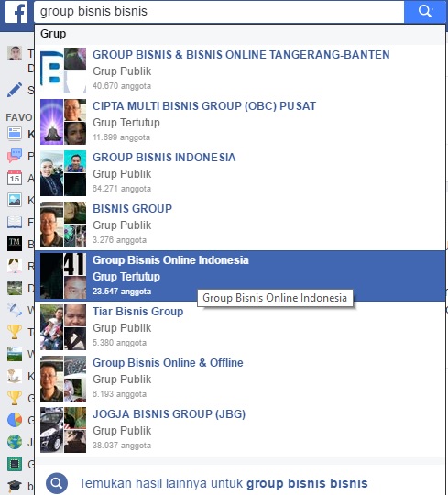Click the Group Bisnis Online Indonesia thumbnail
This screenshot has width=448, height=495.
click(63, 276)
